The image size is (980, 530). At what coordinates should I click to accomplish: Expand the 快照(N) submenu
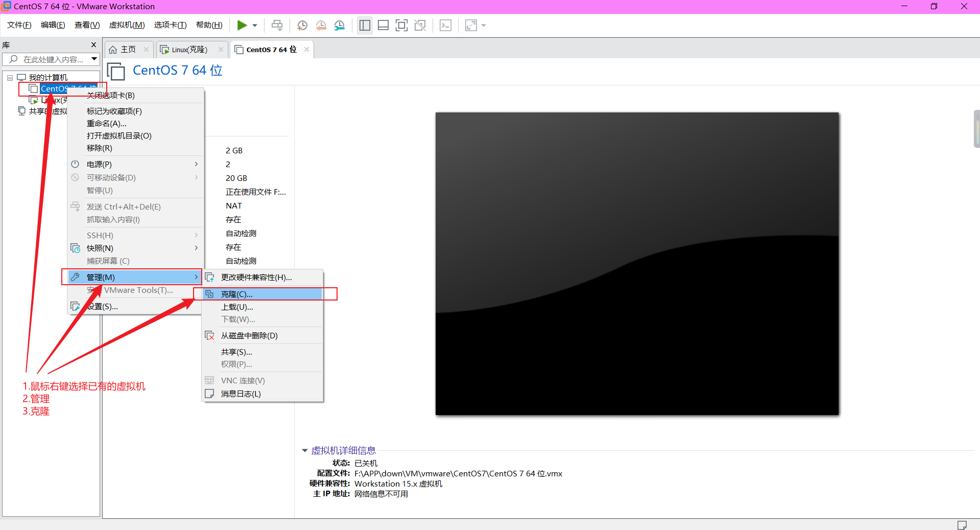click(x=135, y=248)
